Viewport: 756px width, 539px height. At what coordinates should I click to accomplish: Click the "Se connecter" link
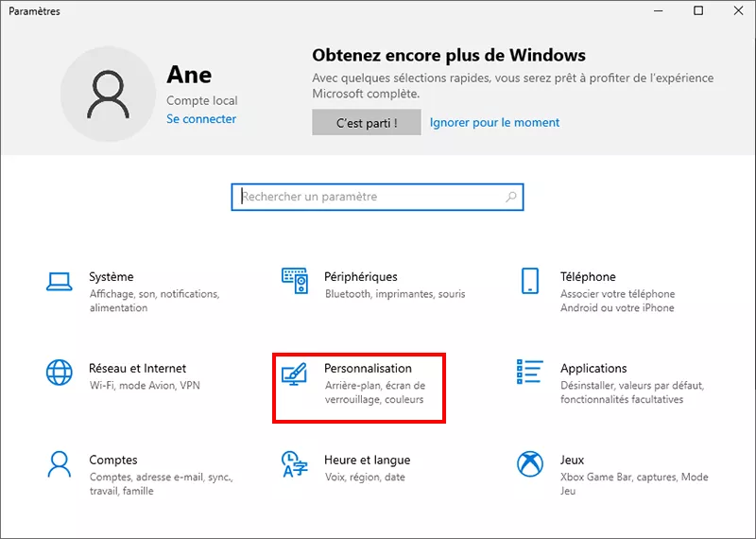201,119
